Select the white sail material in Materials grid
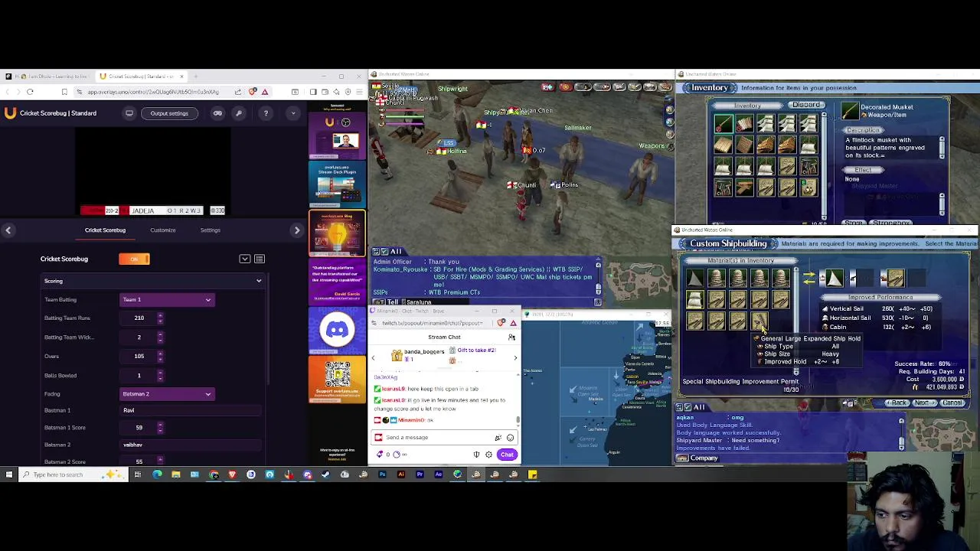This screenshot has width=980, height=551. tap(694, 299)
